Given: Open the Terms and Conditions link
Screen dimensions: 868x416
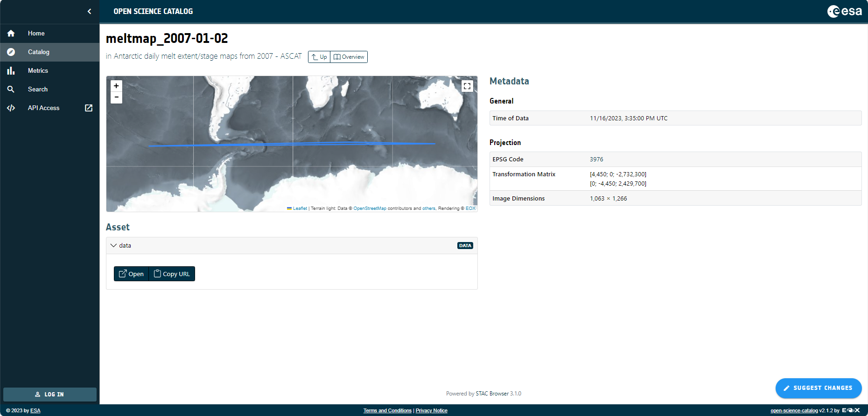Looking at the screenshot, I should 387,411.
